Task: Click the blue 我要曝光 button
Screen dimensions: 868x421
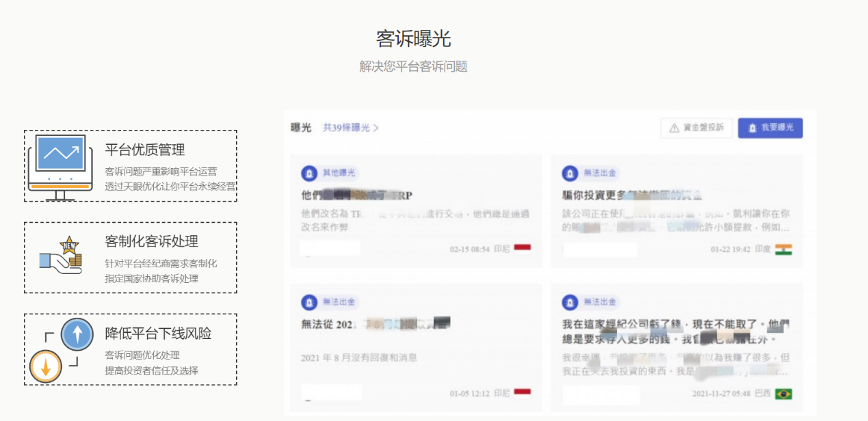Action: point(770,128)
